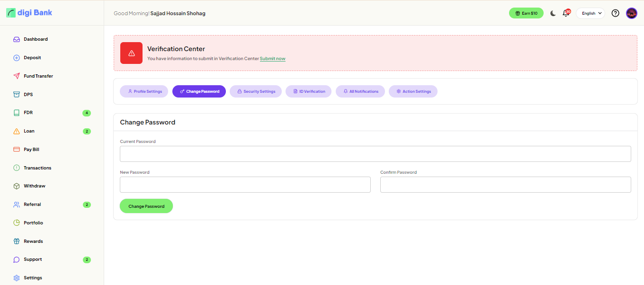Click the Fund Transfer paper plane icon
Image resolution: width=644 pixels, height=285 pixels.
click(x=17, y=76)
